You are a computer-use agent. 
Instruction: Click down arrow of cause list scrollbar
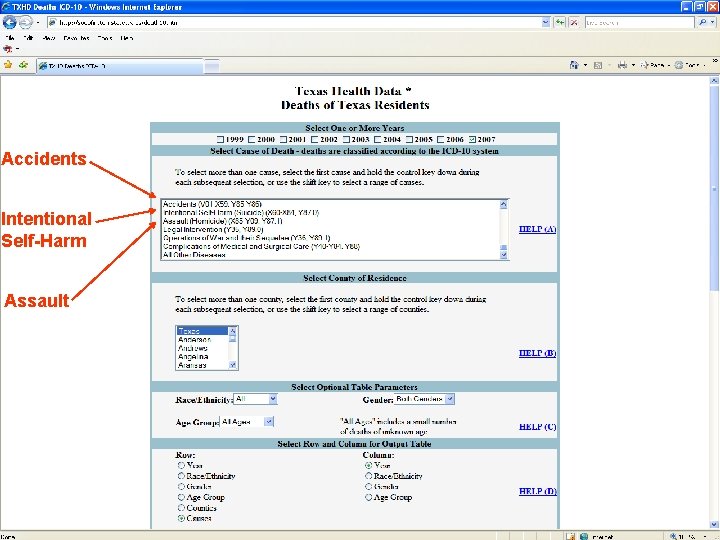pos(504,255)
